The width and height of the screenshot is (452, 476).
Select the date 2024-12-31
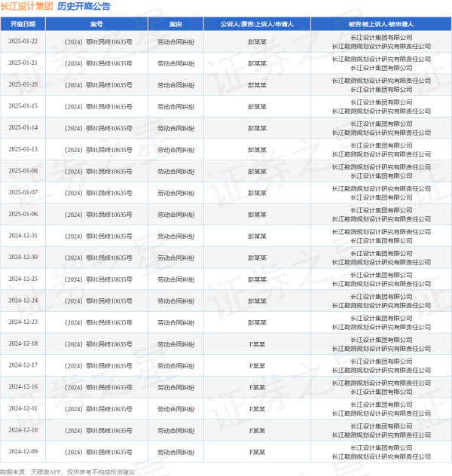click(23, 236)
